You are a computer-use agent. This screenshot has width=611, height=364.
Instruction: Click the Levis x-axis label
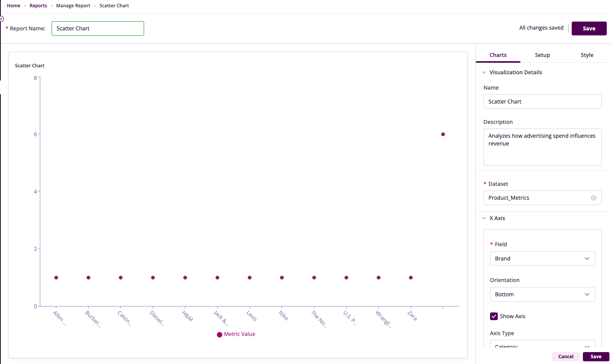pos(252,316)
